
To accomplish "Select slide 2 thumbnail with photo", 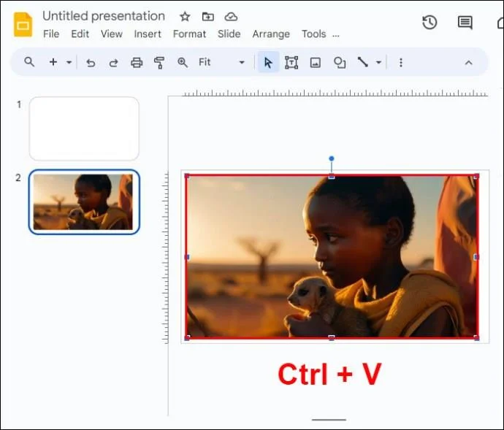I will click(84, 201).
